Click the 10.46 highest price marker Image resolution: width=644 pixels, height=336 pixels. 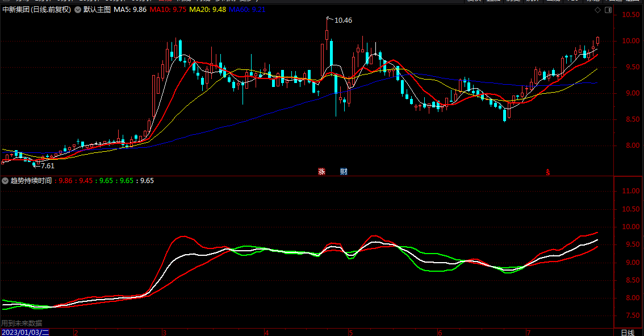tap(343, 20)
